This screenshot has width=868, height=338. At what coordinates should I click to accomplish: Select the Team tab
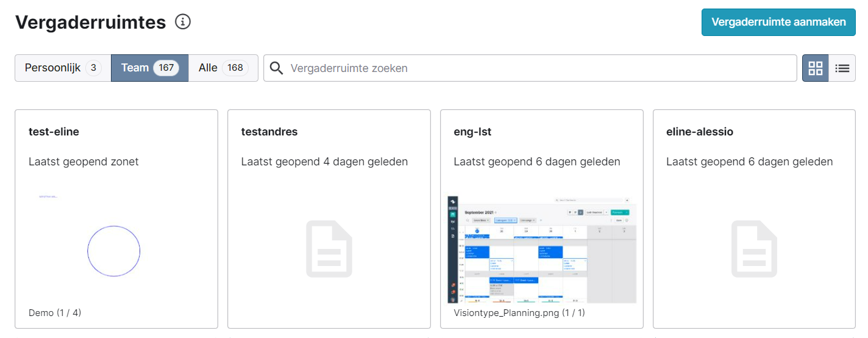click(x=135, y=68)
